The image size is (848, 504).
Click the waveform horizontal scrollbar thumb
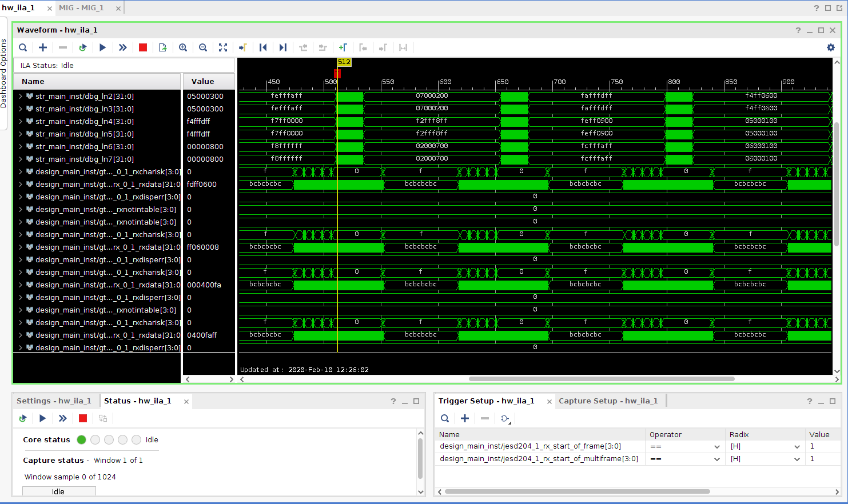tap(601, 379)
